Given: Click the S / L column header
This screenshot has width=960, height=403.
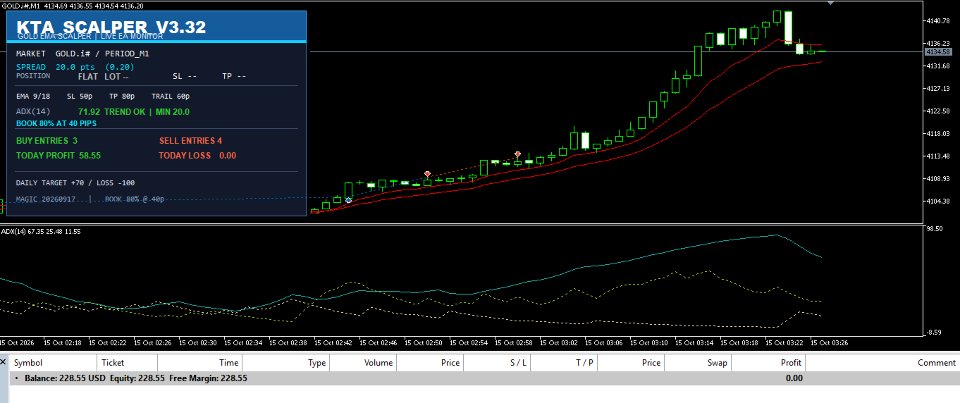Looking at the screenshot, I should coord(497,363).
